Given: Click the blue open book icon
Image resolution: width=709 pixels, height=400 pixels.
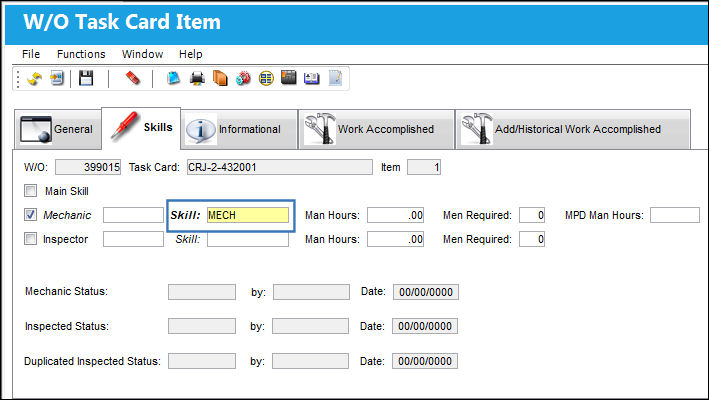Looking at the screenshot, I should coord(311,79).
